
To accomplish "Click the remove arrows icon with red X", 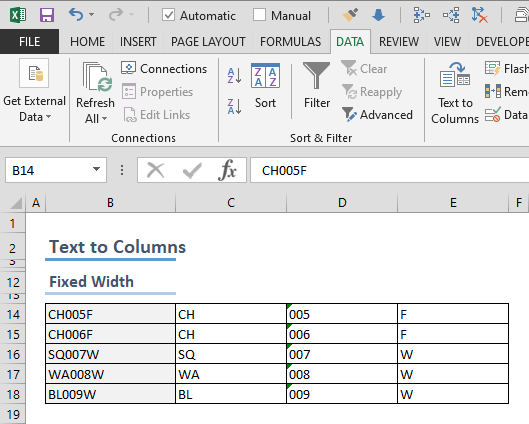I will (479, 15).
